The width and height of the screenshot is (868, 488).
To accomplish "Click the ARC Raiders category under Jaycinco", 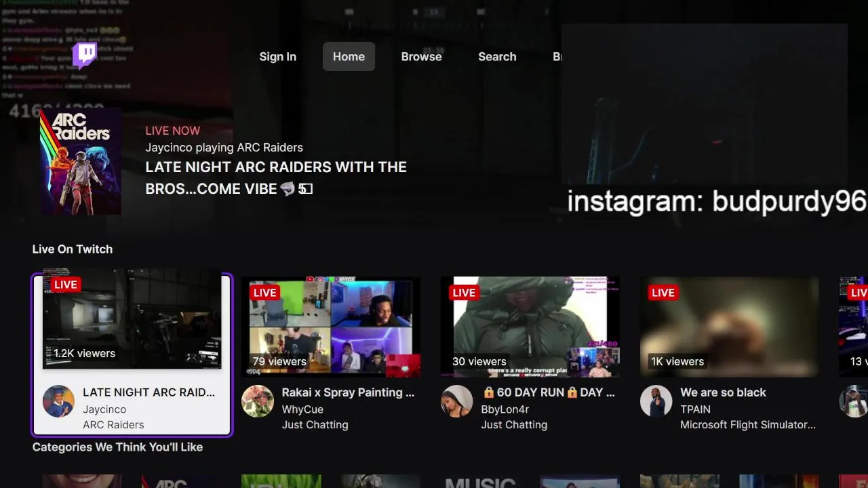I will [x=113, y=425].
